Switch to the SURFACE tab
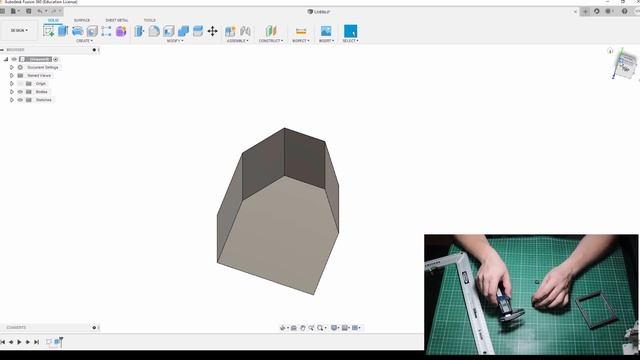Viewport: 640px width, 360px height. [82, 20]
